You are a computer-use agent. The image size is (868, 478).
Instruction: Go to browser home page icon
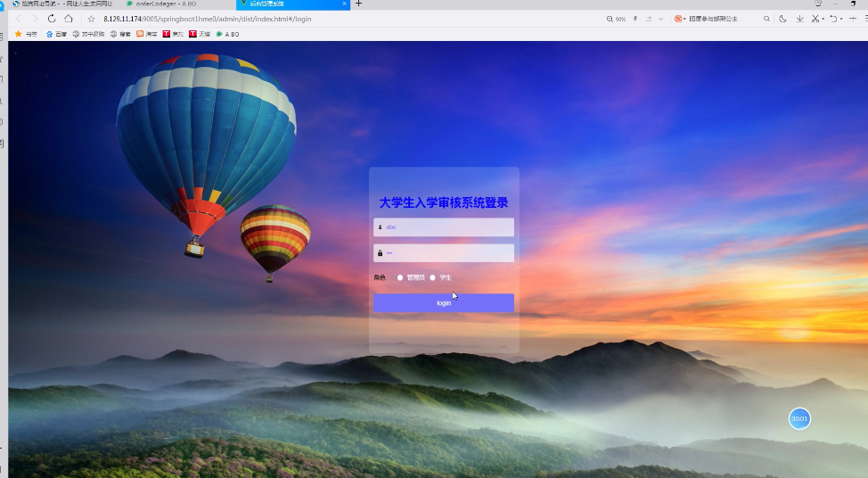click(69, 19)
